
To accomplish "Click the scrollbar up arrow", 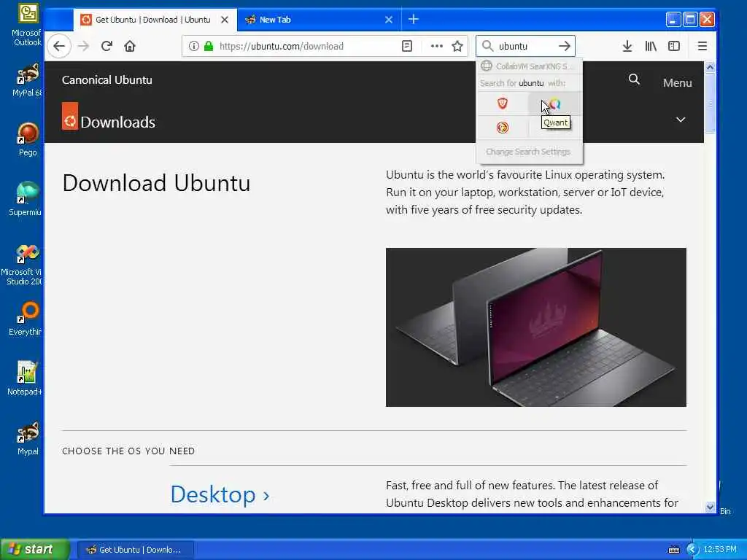I will coord(710,67).
